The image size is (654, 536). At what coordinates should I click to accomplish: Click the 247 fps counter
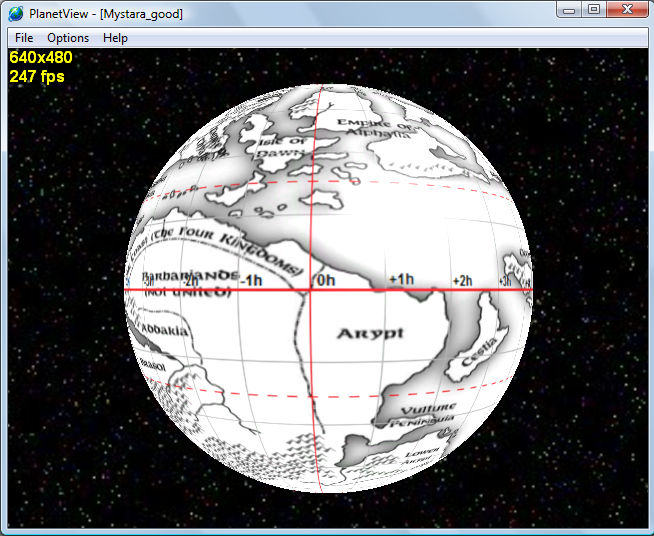[x=37, y=77]
